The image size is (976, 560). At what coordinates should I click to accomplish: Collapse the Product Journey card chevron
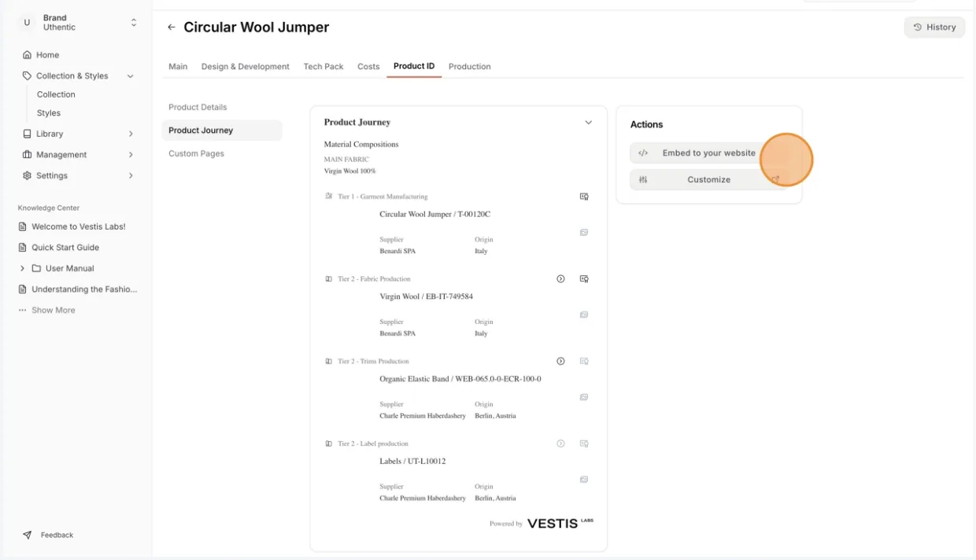pos(588,123)
